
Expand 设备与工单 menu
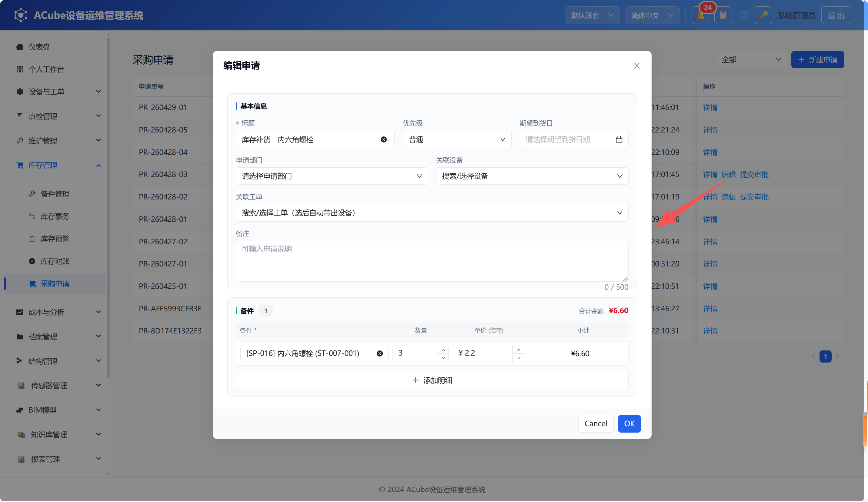pyautogui.click(x=55, y=92)
